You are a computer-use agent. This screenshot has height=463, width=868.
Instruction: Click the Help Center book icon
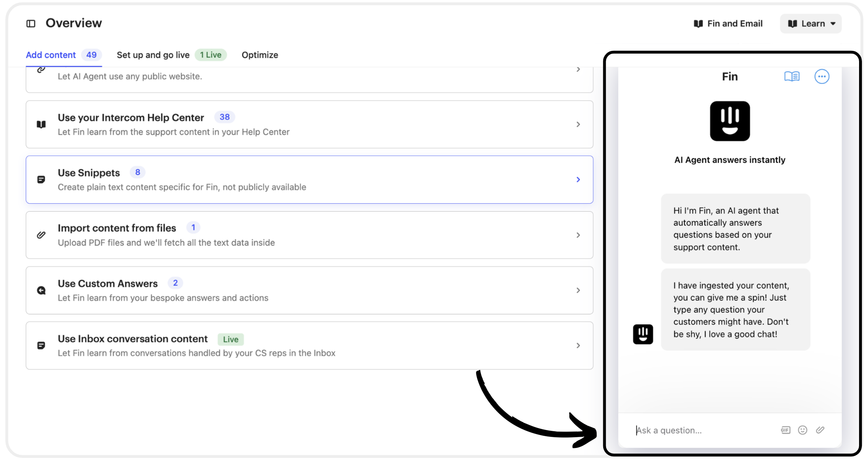coord(42,125)
